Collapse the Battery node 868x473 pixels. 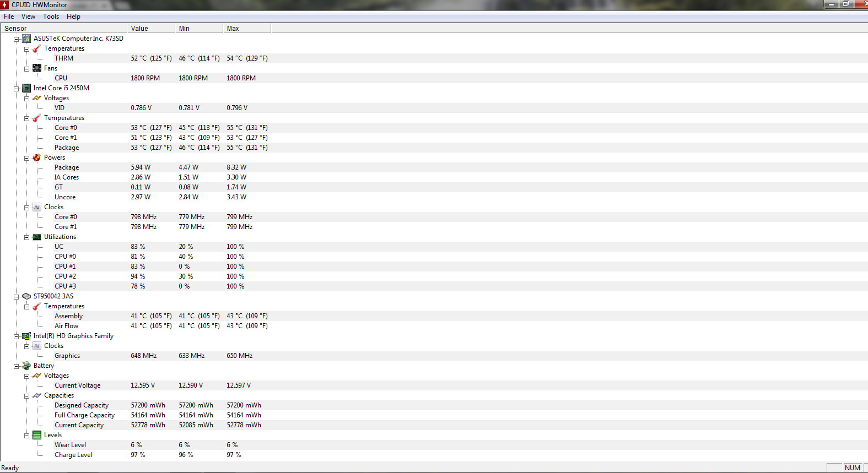pos(16,366)
